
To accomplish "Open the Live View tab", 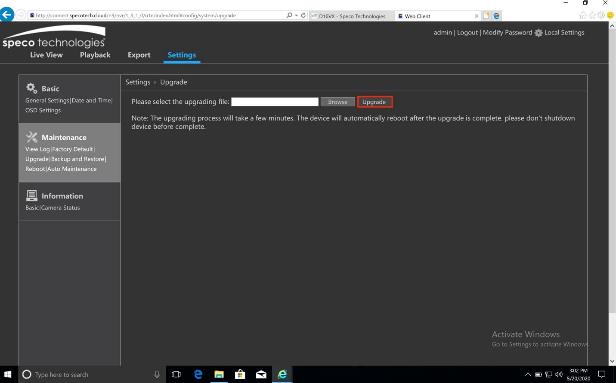I will pyautogui.click(x=46, y=55).
